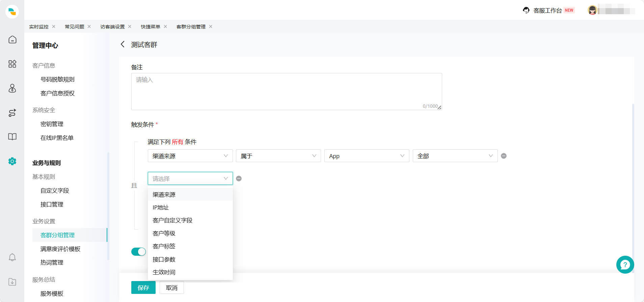Open the customer profile icon in sidebar
Viewport: 644px width, 302px height.
coord(12,88)
